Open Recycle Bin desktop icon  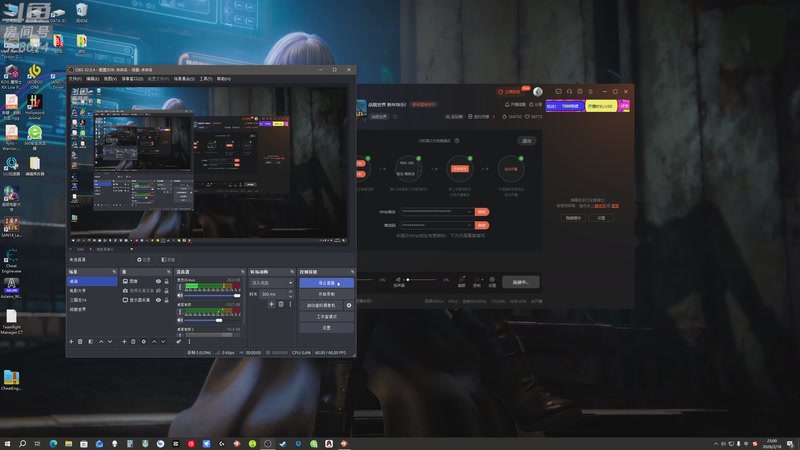(x=81, y=12)
